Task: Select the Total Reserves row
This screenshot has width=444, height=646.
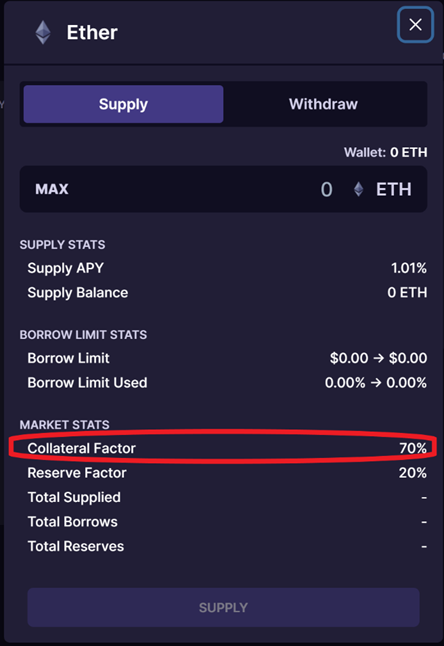Action: tap(227, 546)
